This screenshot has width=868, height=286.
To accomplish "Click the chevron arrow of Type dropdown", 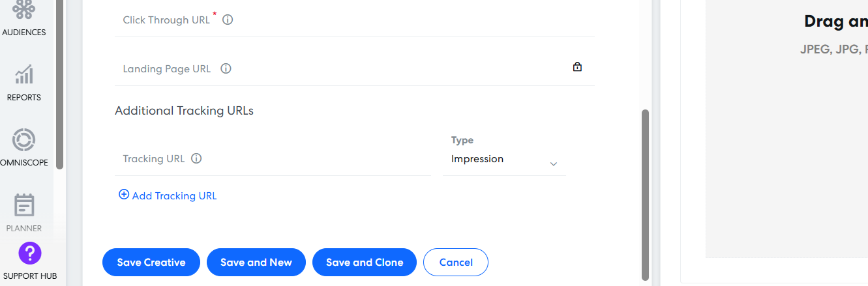I will 554,164.
